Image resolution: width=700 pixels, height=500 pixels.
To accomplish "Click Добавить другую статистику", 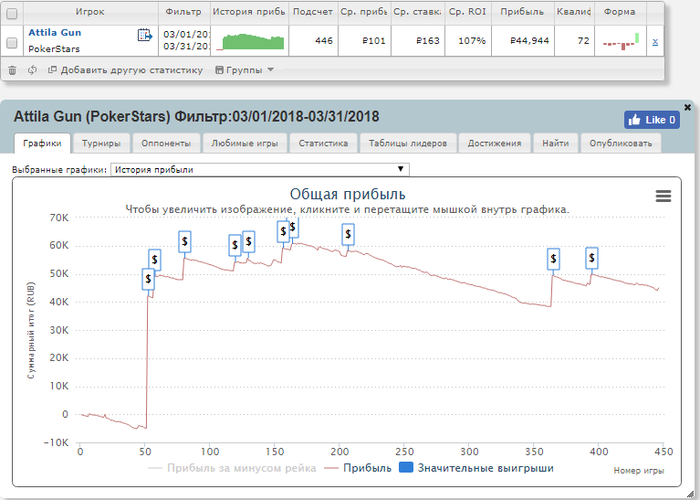I will point(125,70).
